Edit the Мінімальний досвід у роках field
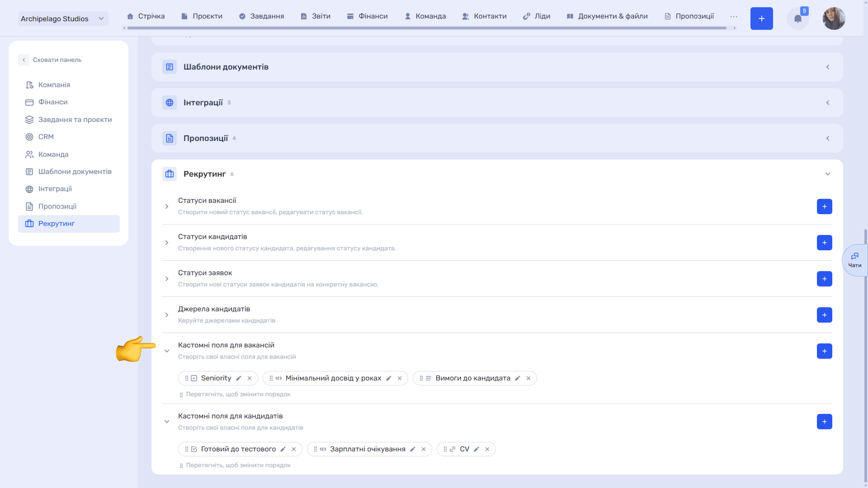The image size is (868, 488). tap(389, 378)
